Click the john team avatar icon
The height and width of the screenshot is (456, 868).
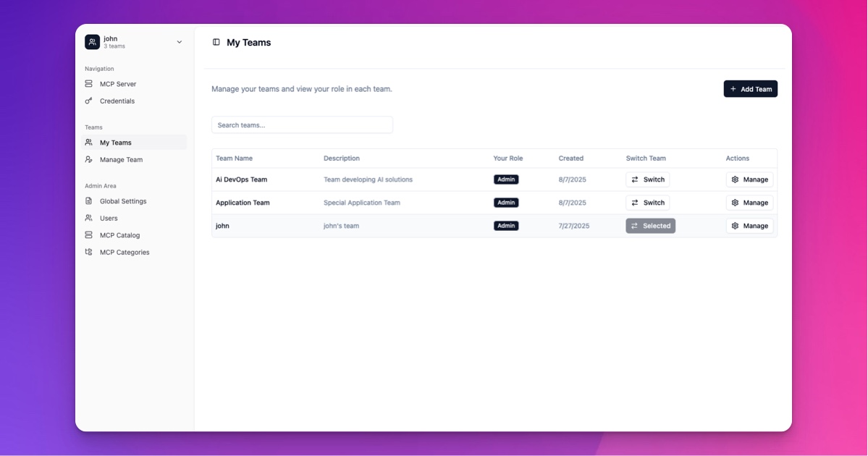(93, 42)
